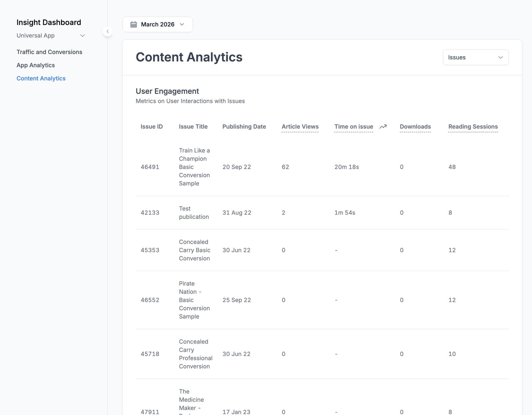Click Insight Dashboard title
Screen dimensions: 532x415
click(x=49, y=22)
